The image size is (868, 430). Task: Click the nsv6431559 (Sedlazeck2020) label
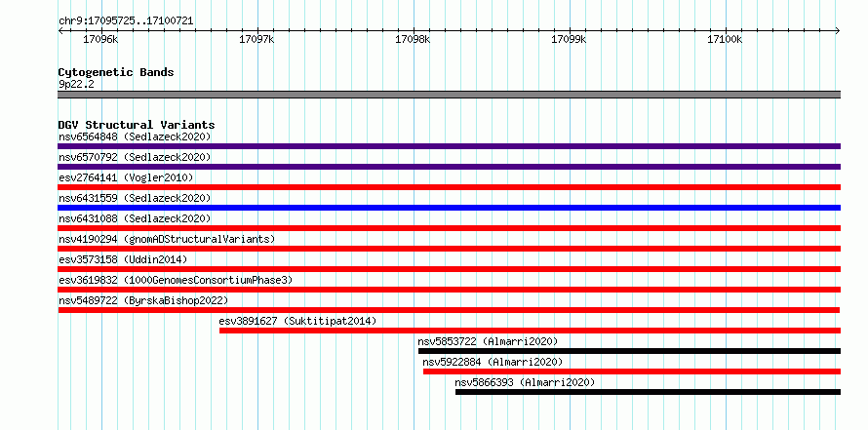point(135,198)
